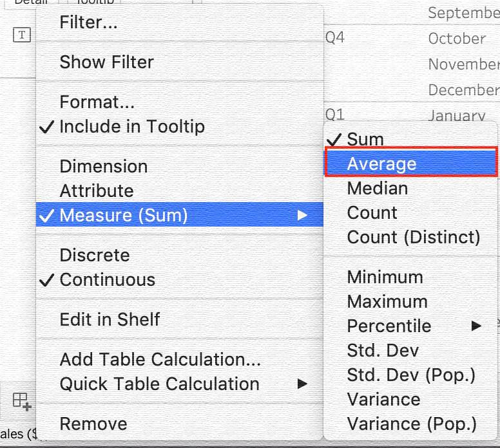Choose Average aggregation
The height and width of the screenshot is (448, 500).
(411, 162)
